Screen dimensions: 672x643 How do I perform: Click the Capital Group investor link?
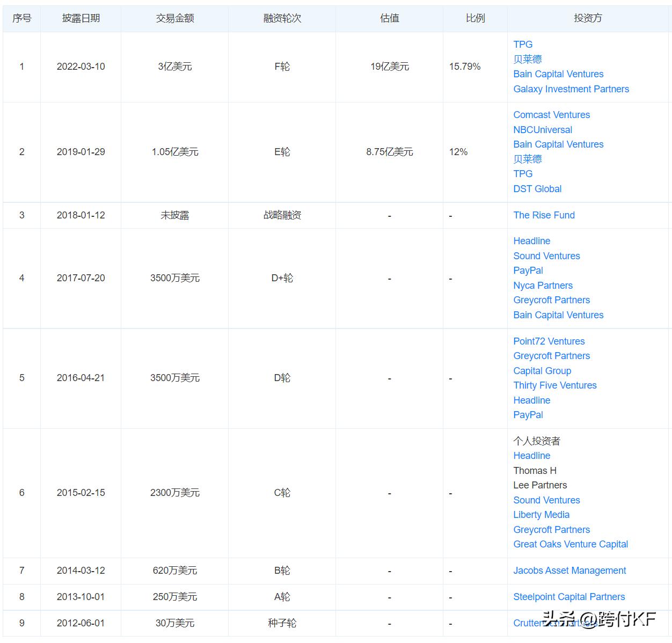(x=542, y=371)
